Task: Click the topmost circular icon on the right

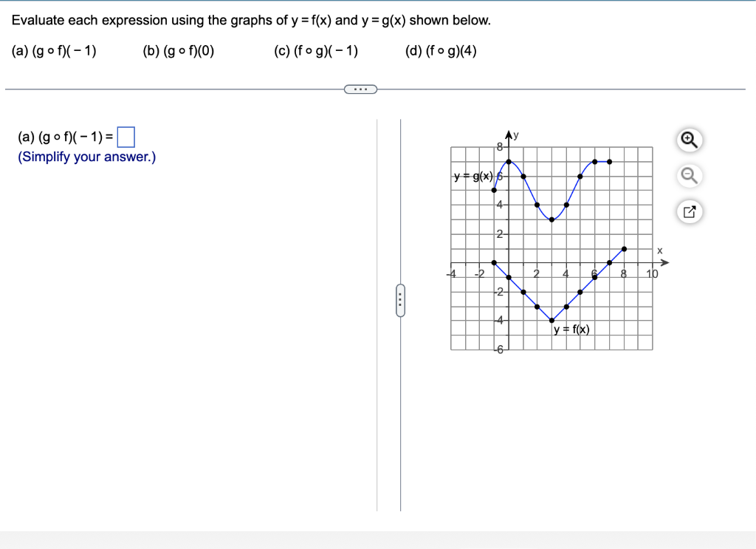Action: [689, 140]
